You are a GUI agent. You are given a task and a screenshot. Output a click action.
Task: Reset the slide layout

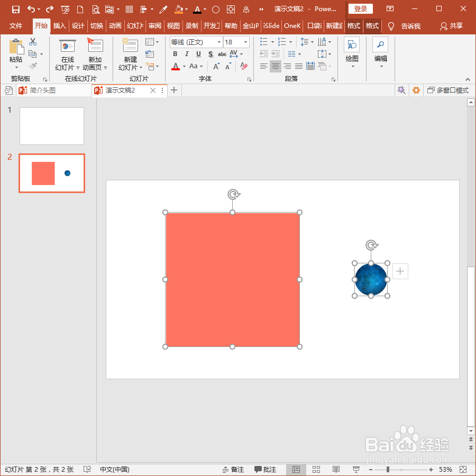[150, 54]
